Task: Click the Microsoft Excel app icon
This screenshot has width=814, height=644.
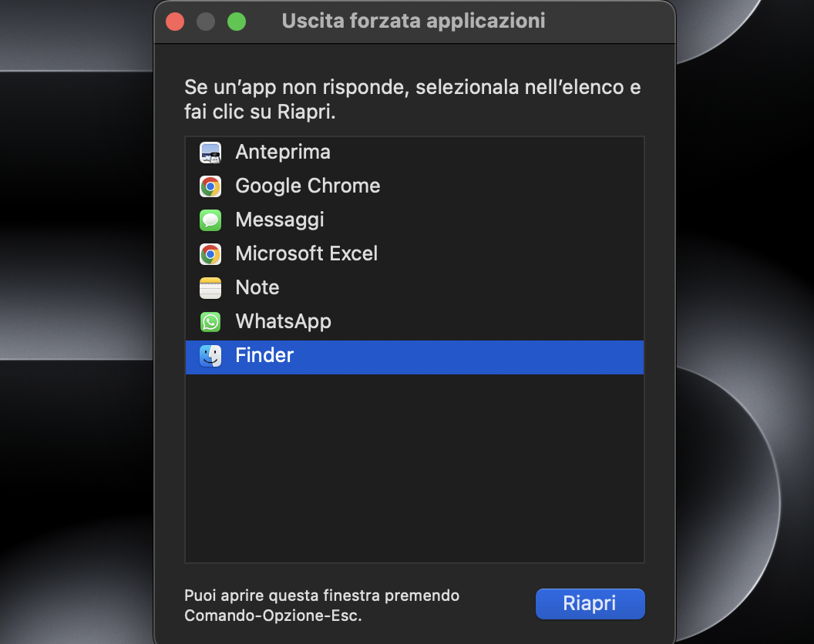Action: (210, 253)
